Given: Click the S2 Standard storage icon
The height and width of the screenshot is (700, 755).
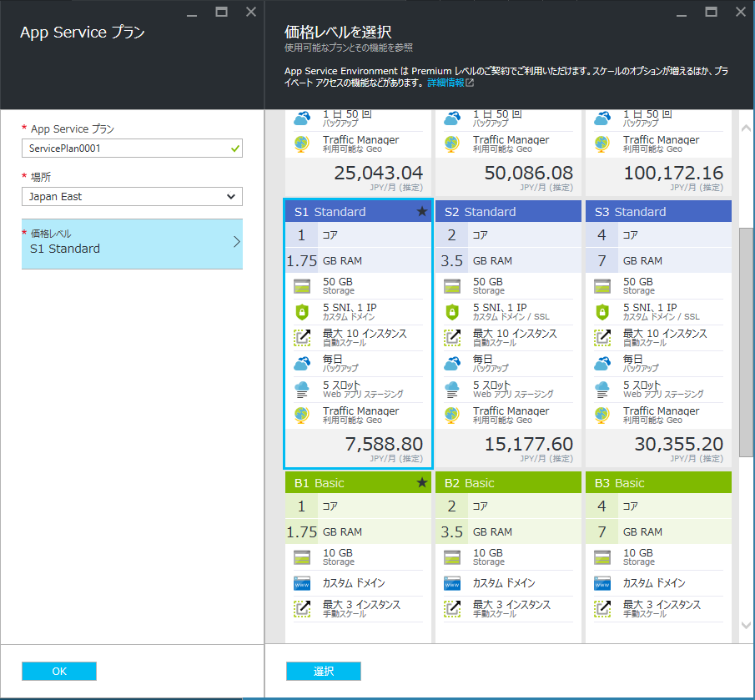Looking at the screenshot, I should click(x=452, y=286).
